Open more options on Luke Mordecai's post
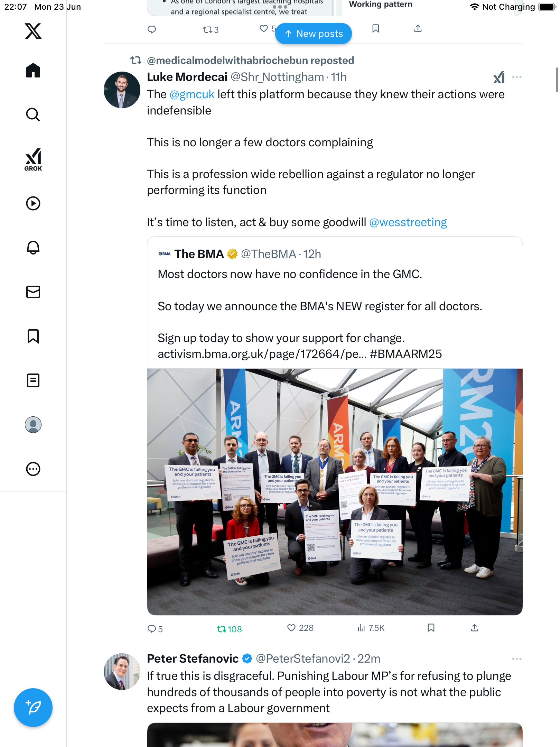This screenshot has width=560, height=747. coord(516,77)
